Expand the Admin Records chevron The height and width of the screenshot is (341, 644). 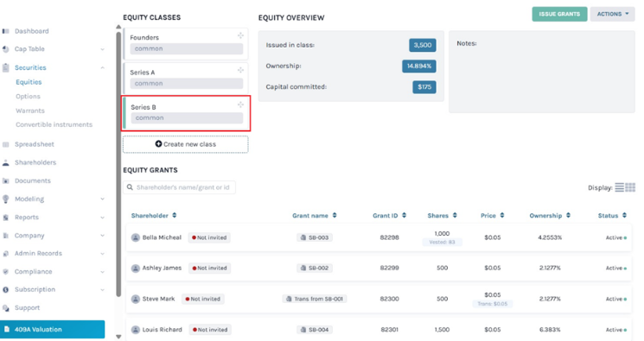pos(102,254)
